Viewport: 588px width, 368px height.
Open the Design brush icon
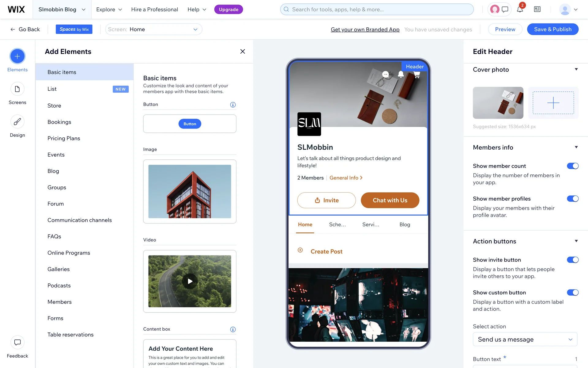point(17,122)
